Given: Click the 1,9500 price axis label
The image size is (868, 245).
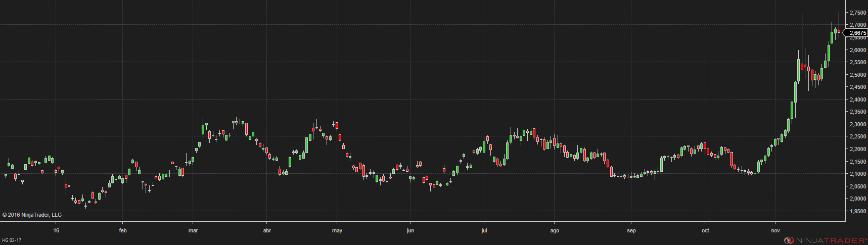Looking at the screenshot, I should (857, 211).
